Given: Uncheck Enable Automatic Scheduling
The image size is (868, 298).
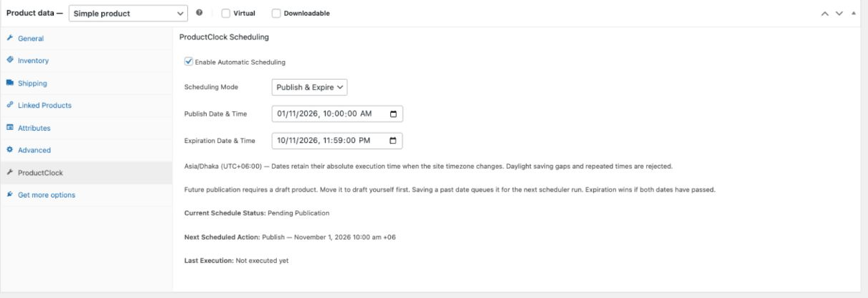Looking at the screenshot, I should 189,62.
